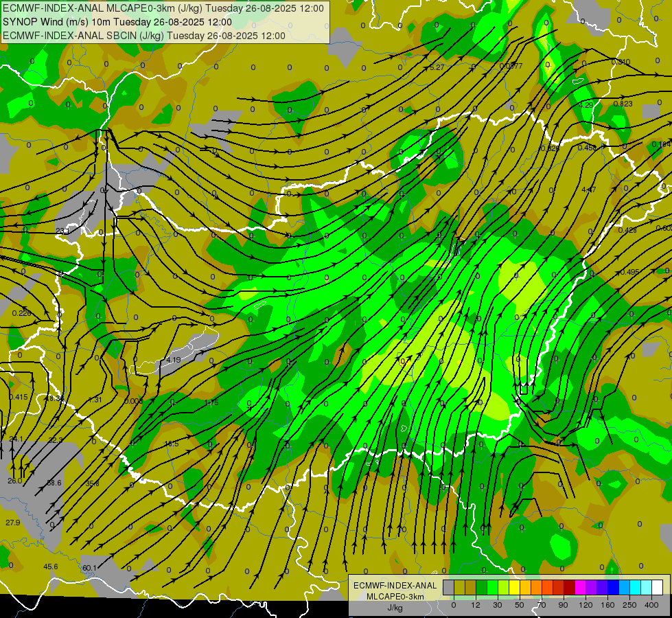Click the cyan legend swatch
This screenshot has width=672, height=618.
pos(636,587)
